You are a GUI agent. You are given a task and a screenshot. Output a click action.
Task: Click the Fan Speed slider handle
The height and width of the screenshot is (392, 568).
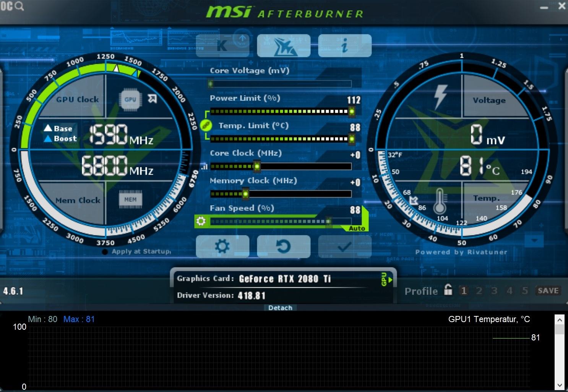[x=328, y=221]
